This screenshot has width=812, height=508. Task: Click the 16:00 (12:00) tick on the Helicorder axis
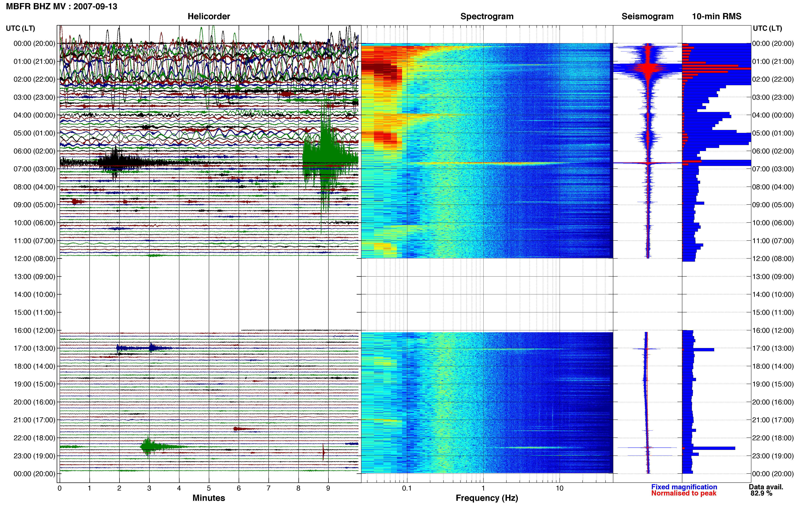click(34, 330)
